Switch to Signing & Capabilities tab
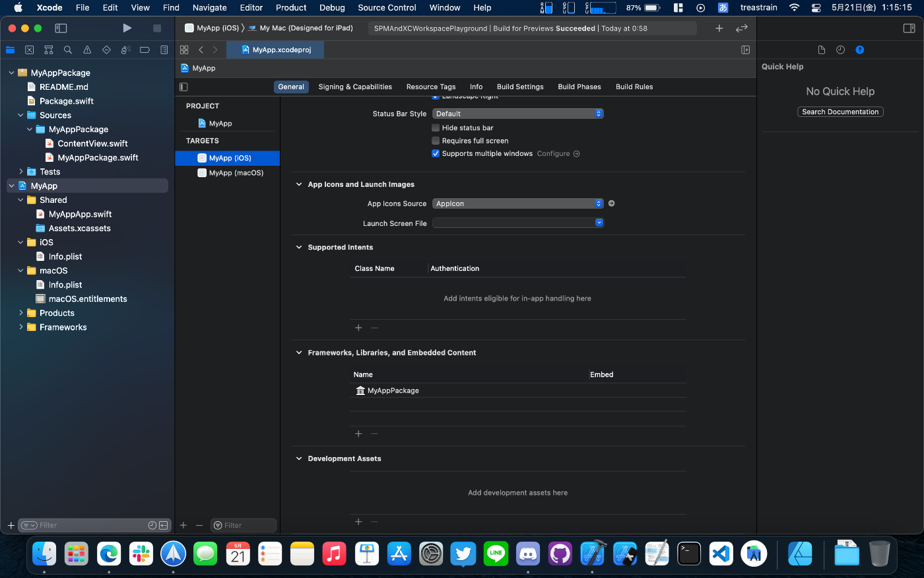 355,87
